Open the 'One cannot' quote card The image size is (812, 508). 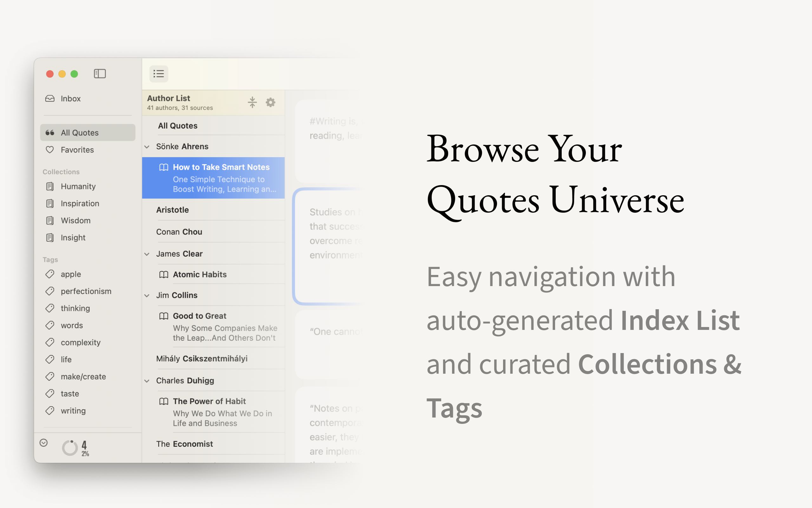point(328,345)
